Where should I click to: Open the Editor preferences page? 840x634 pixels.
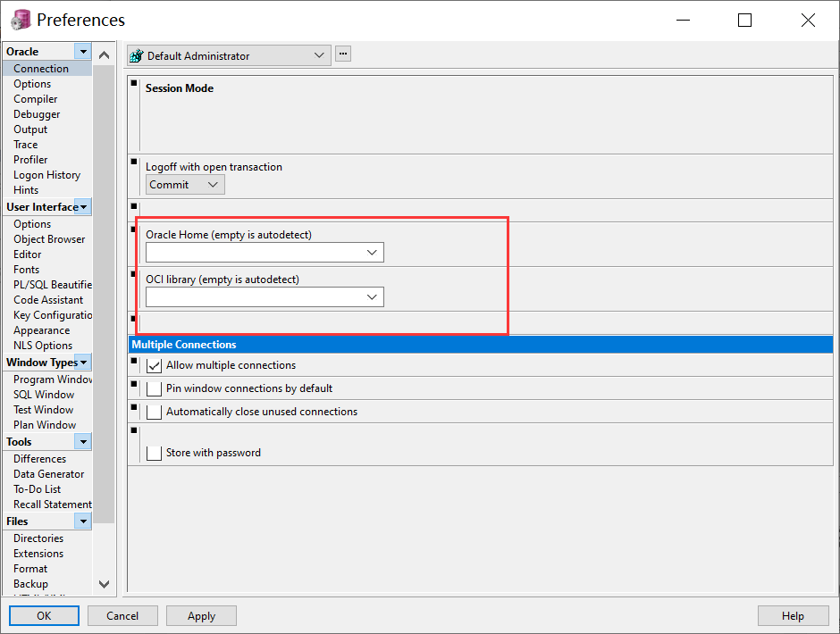click(28, 254)
